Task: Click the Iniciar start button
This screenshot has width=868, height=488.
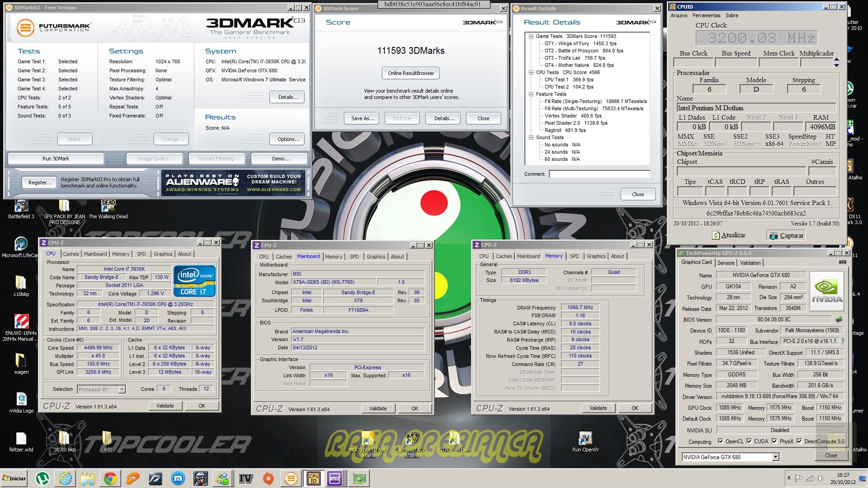Action: tap(14, 479)
